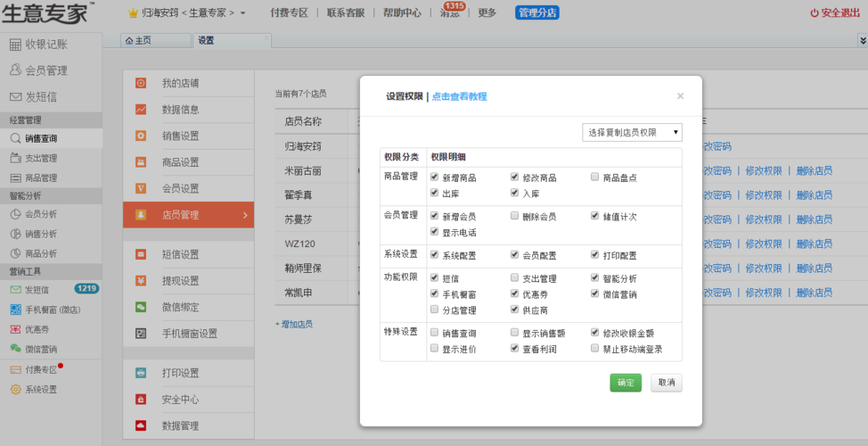The image size is (868, 446).
Task: Click the 生意专家 logo
Action: tap(47, 12)
